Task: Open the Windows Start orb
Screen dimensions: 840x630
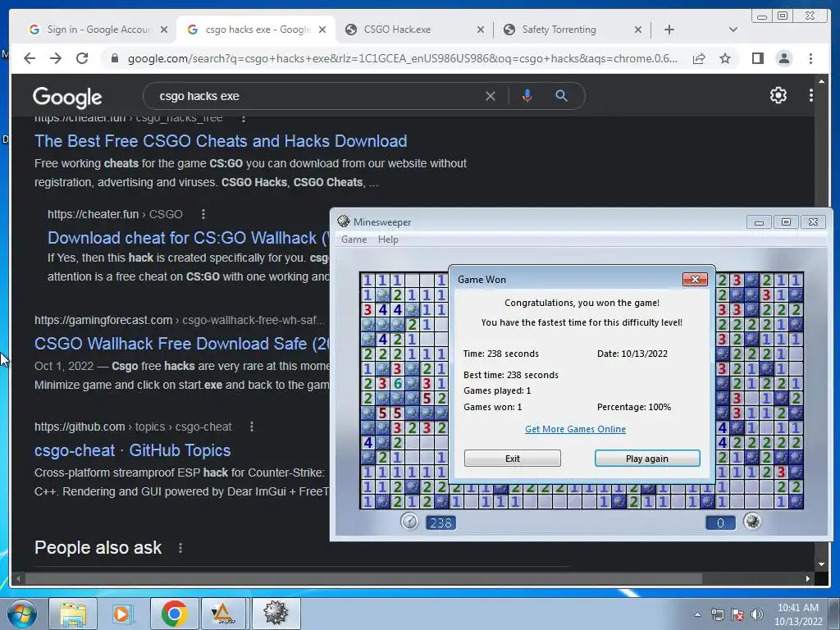Action: click(x=21, y=614)
